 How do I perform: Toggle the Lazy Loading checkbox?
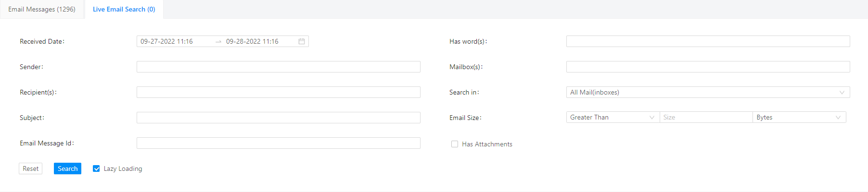[96, 168]
